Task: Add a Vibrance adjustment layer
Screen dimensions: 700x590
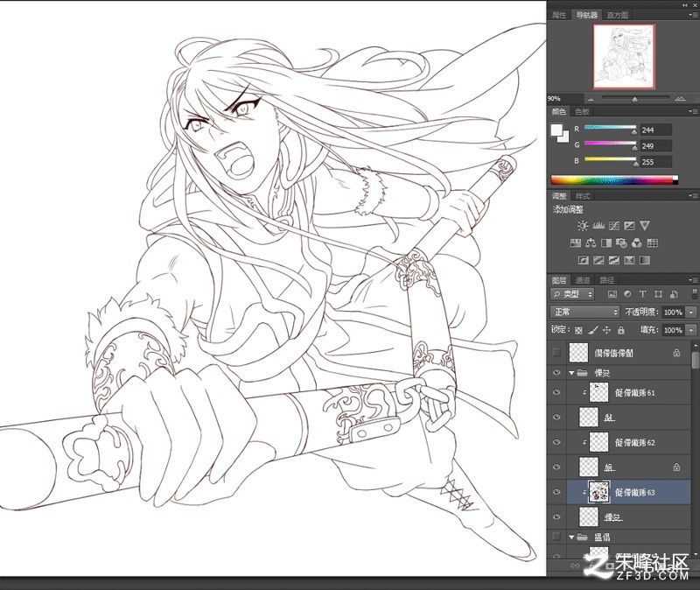Action: 645,226
